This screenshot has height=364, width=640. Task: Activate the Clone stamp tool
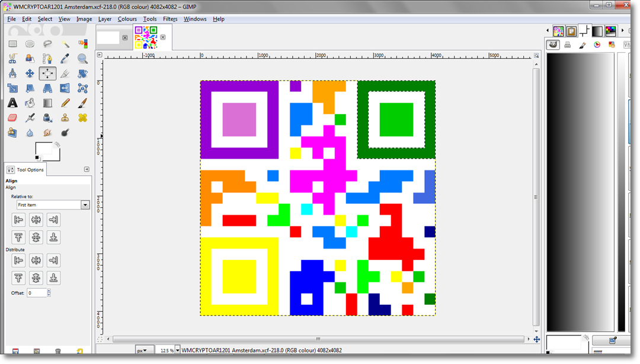(x=65, y=118)
